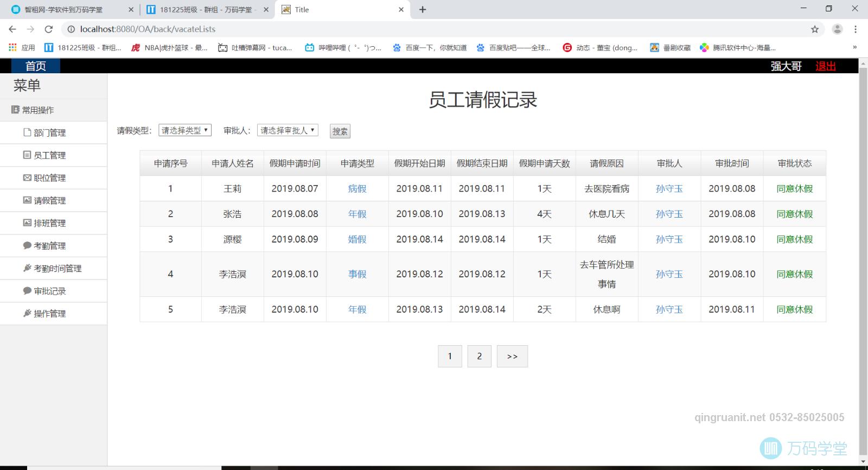
Task: Click the 操作管理 wrench icon
Action: 27,313
